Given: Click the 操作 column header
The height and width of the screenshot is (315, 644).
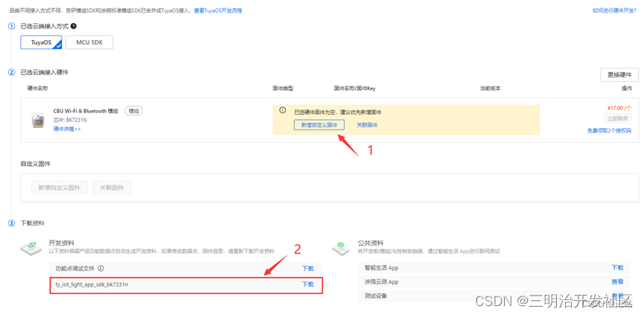Looking at the screenshot, I should pyautogui.click(x=627, y=89).
